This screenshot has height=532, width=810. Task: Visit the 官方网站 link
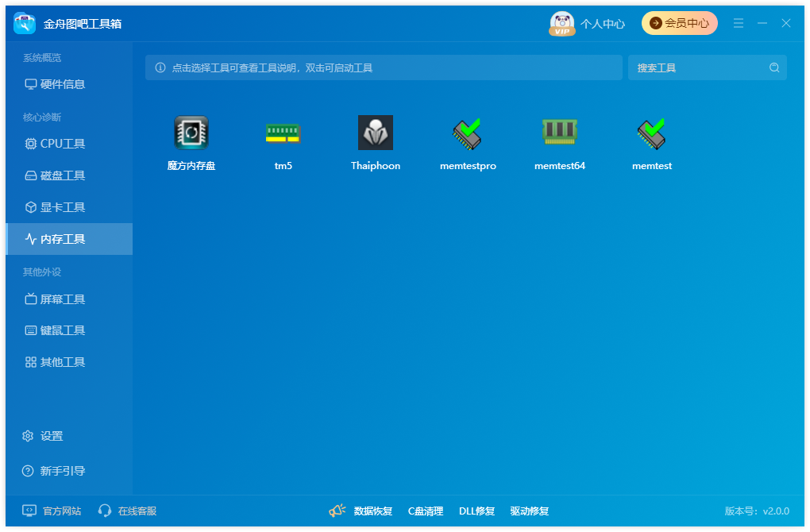tap(52, 511)
